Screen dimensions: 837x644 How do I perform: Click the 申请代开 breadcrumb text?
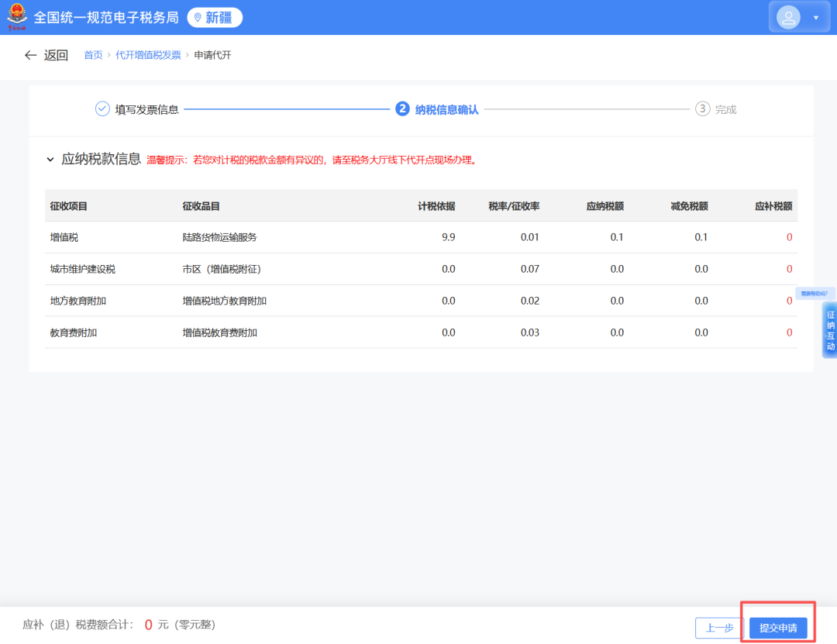[212, 55]
